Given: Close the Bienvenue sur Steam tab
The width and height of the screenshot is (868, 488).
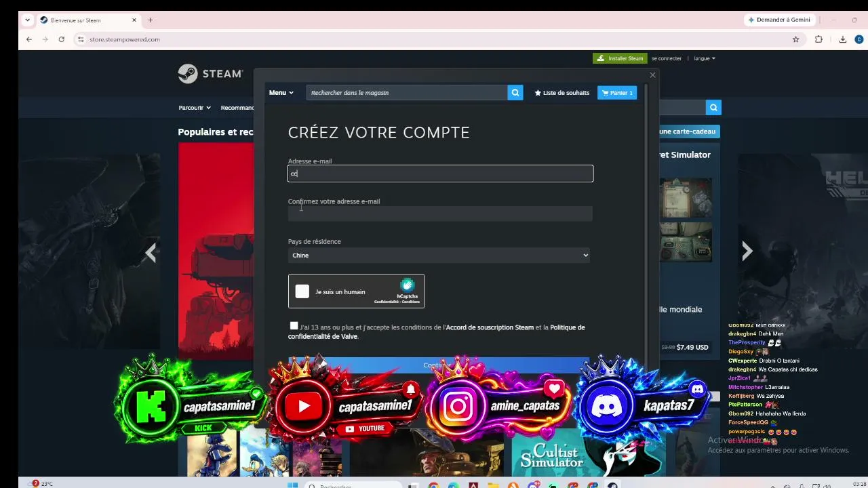Looking at the screenshot, I should point(134,20).
